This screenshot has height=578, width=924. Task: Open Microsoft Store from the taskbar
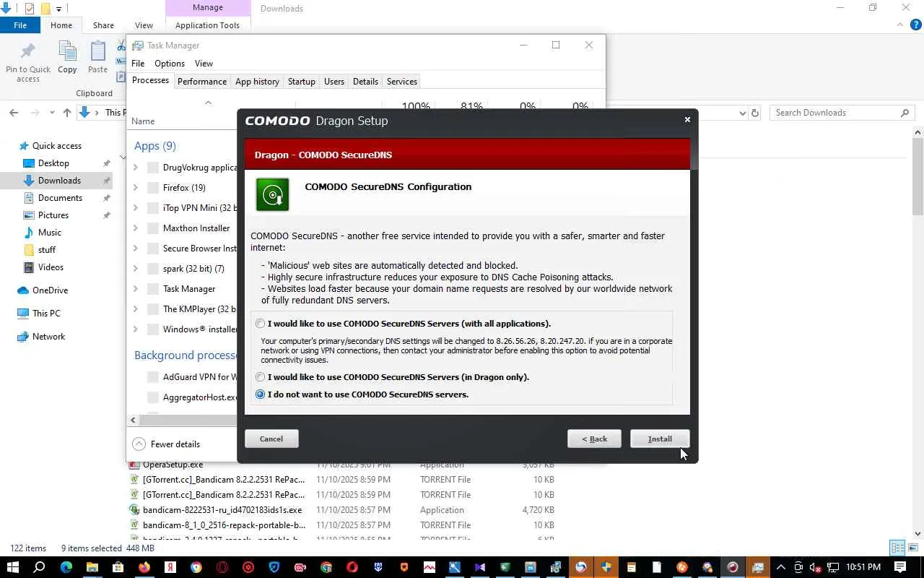click(118, 567)
